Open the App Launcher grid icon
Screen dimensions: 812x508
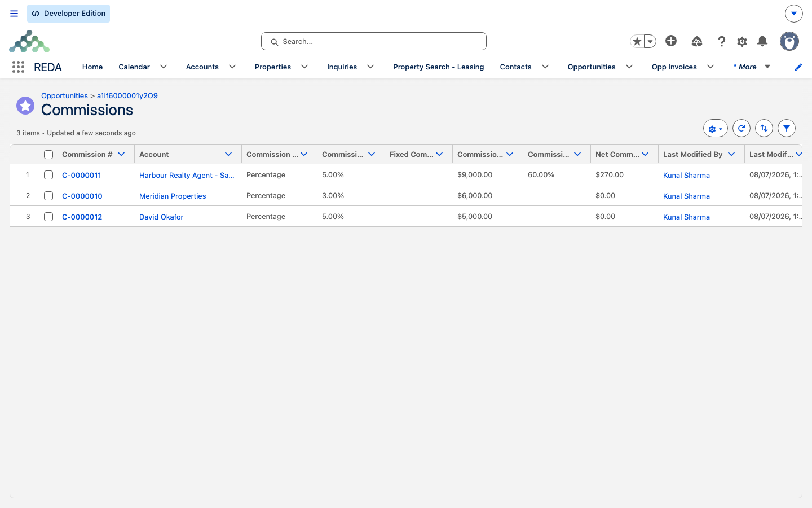pos(18,67)
